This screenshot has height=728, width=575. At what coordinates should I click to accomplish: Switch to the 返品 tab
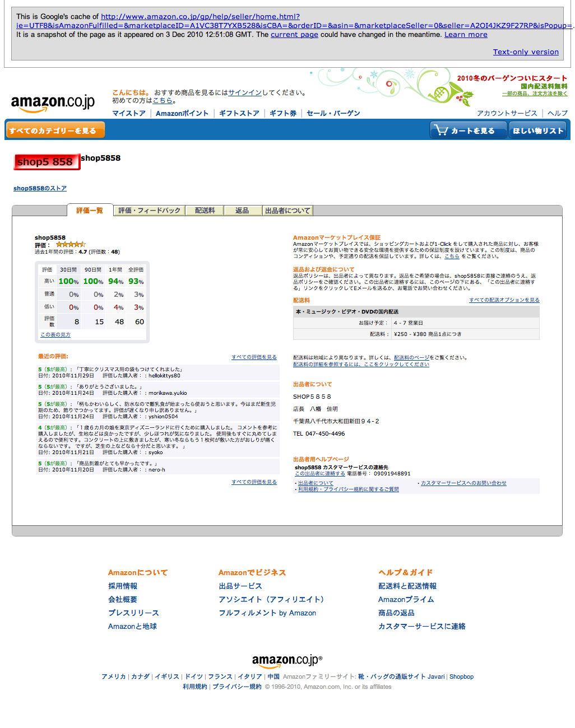click(242, 211)
